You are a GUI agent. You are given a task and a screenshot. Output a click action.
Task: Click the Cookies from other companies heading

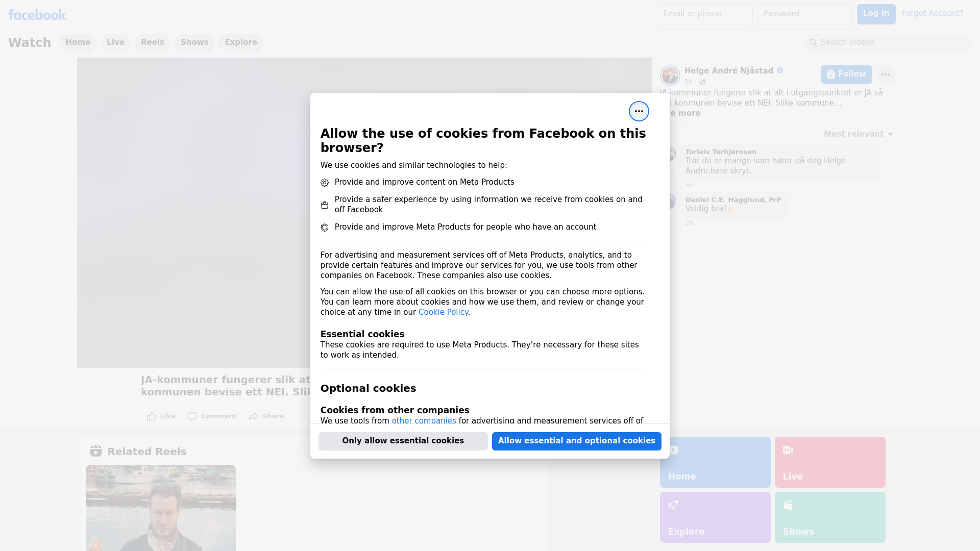tap(395, 410)
